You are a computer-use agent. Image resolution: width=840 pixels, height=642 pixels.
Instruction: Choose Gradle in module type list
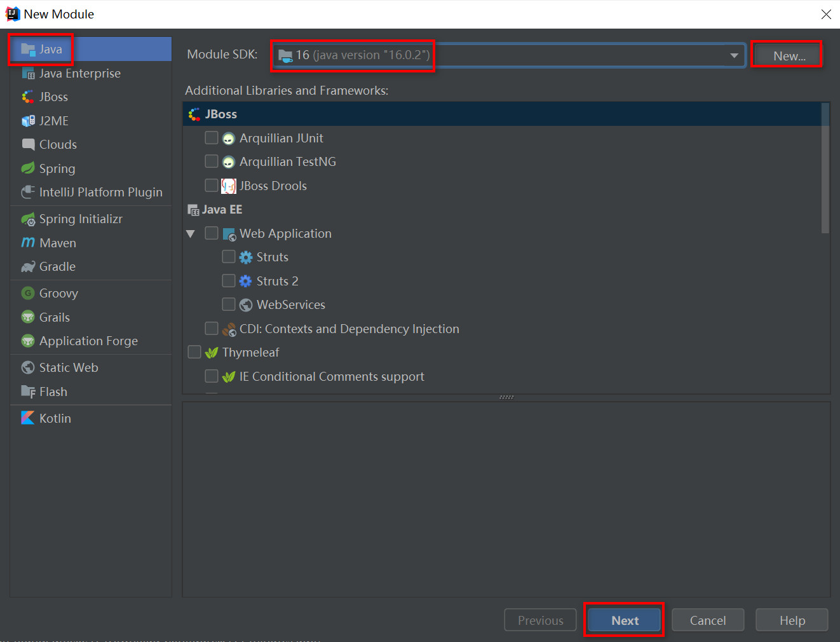(x=57, y=267)
